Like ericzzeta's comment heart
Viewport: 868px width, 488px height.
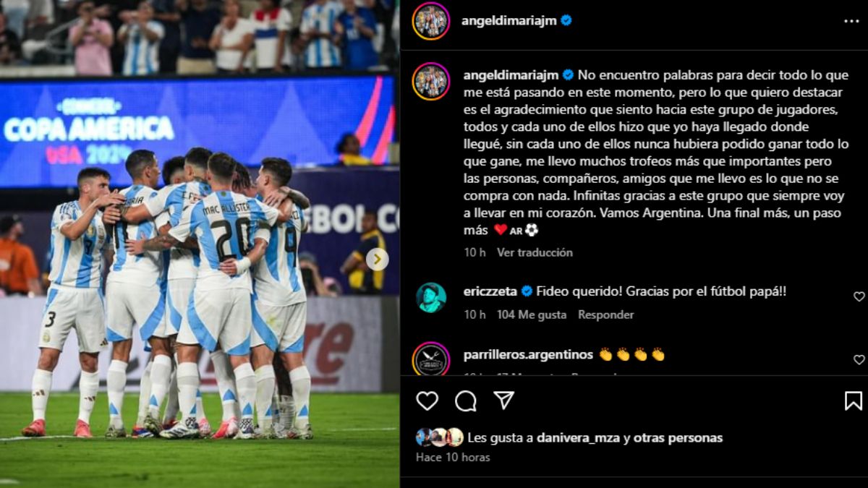point(859,296)
